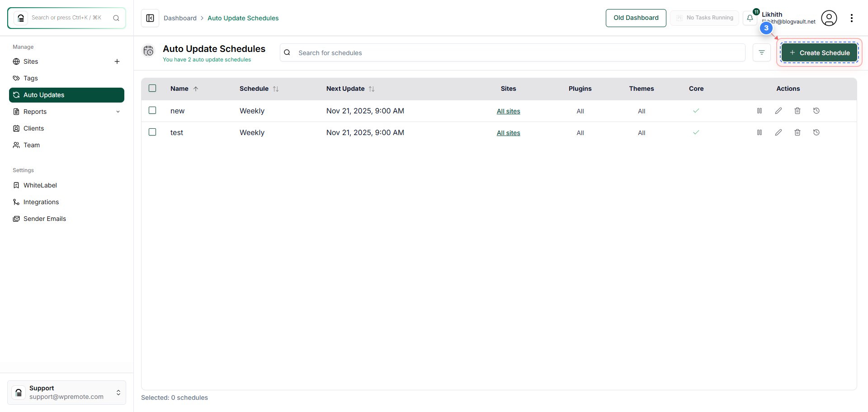Viewport: 868px width, 412px height.
Task: Delete the "new" schedule using the trash icon
Action: click(x=797, y=111)
